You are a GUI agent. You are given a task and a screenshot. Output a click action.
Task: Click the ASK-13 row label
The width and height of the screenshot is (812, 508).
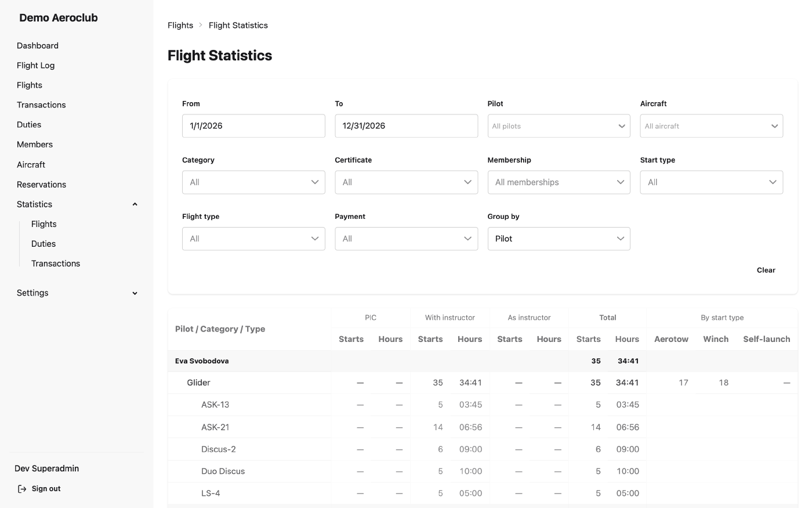[x=215, y=405]
